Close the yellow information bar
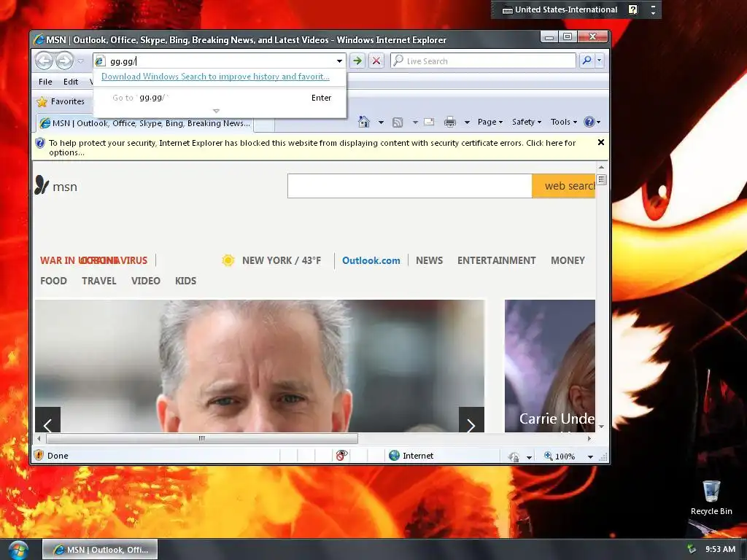747x560 pixels. click(601, 142)
